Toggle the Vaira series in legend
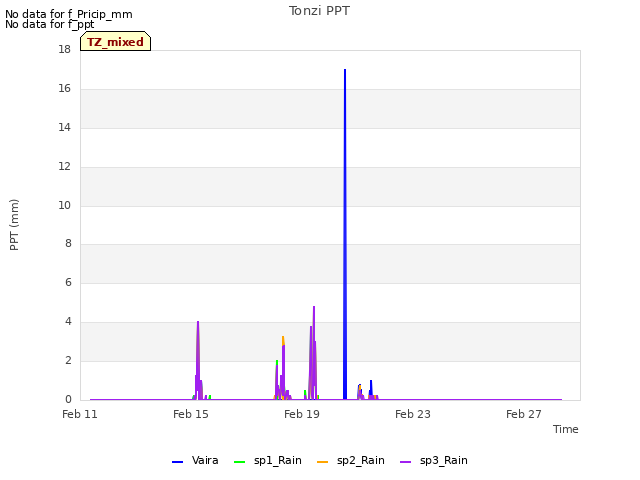 (x=196, y=461)
